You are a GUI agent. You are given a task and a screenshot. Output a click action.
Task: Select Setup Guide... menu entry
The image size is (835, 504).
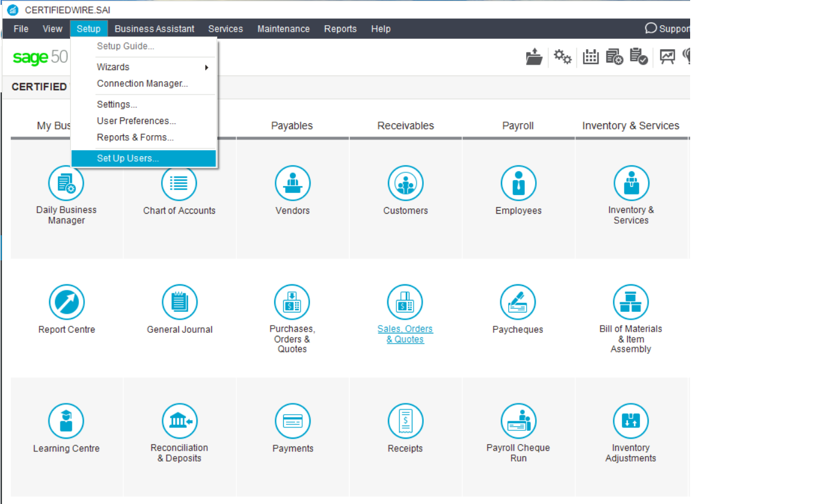click(x=144, y=46)
